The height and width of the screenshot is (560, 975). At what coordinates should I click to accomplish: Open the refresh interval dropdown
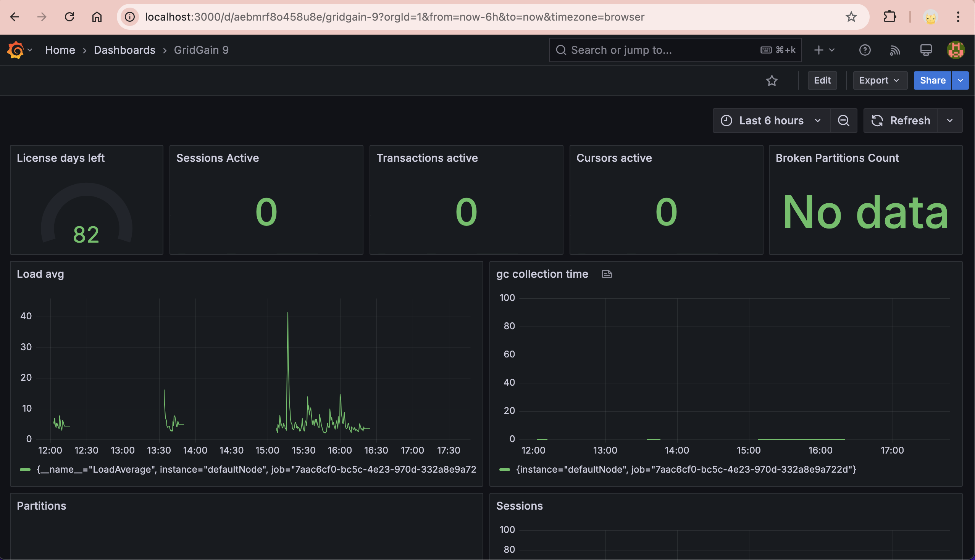click(x=949, y=121)
